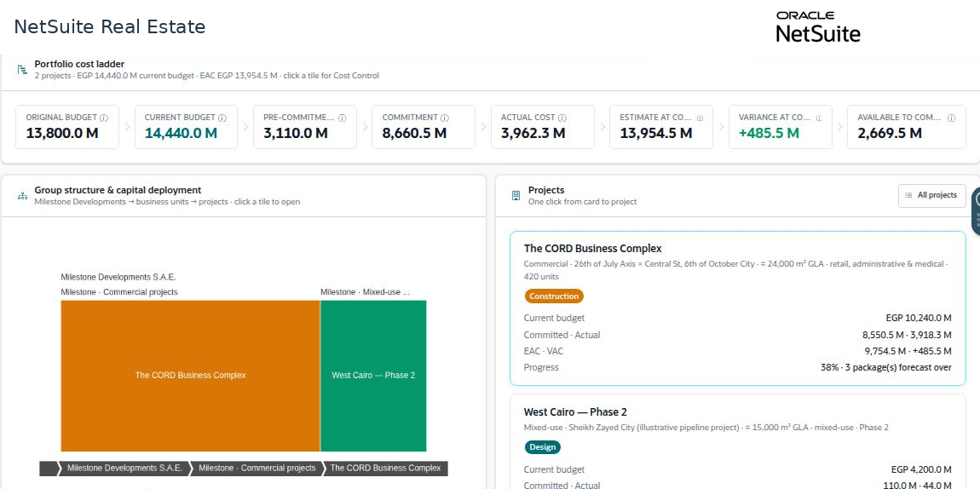Open the Available To Commit 2,669.5 M tile
Screen dimensions: 980x489
click(x=906, y=127)
